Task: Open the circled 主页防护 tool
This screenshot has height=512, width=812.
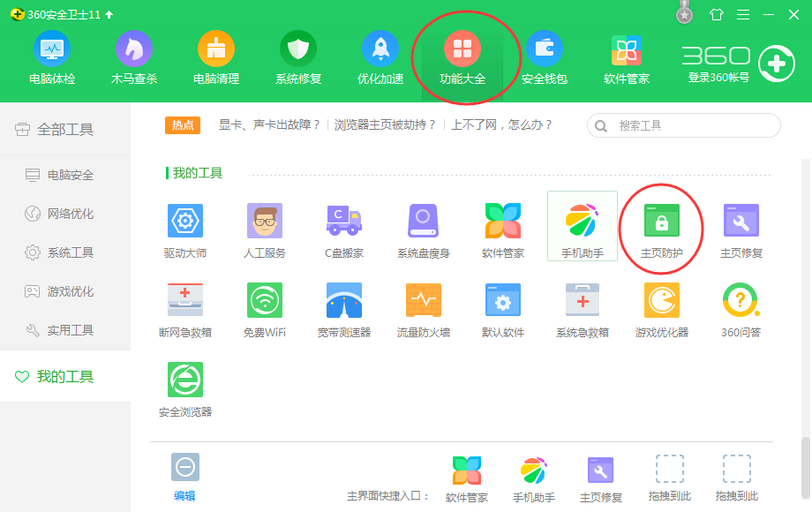Action: point(661,226)
